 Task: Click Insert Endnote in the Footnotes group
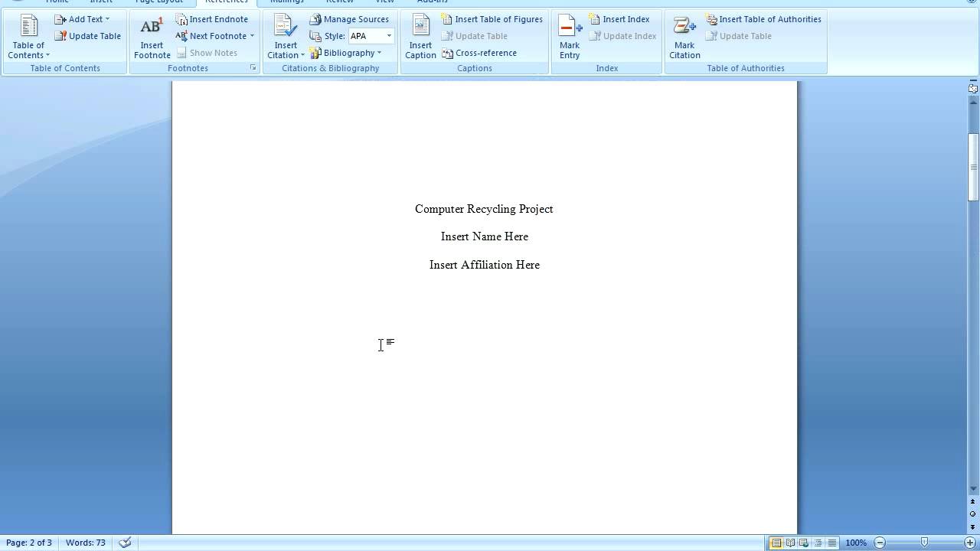[212, 19]
